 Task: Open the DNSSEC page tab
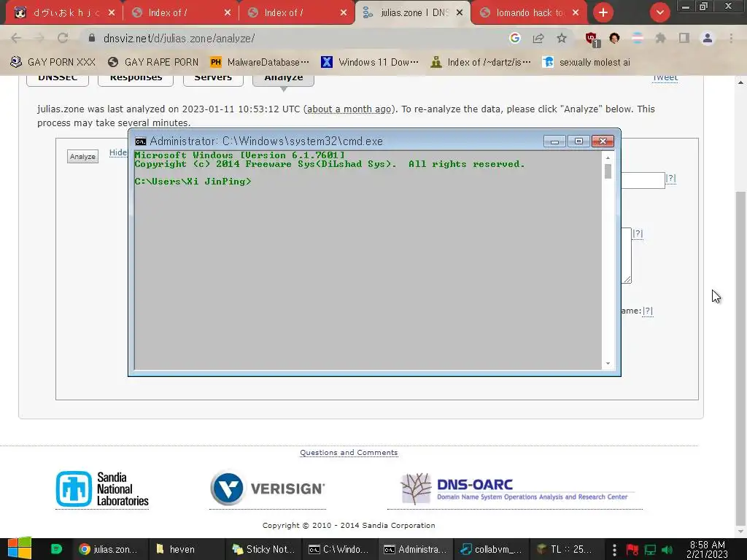click(x=58, y=79)
